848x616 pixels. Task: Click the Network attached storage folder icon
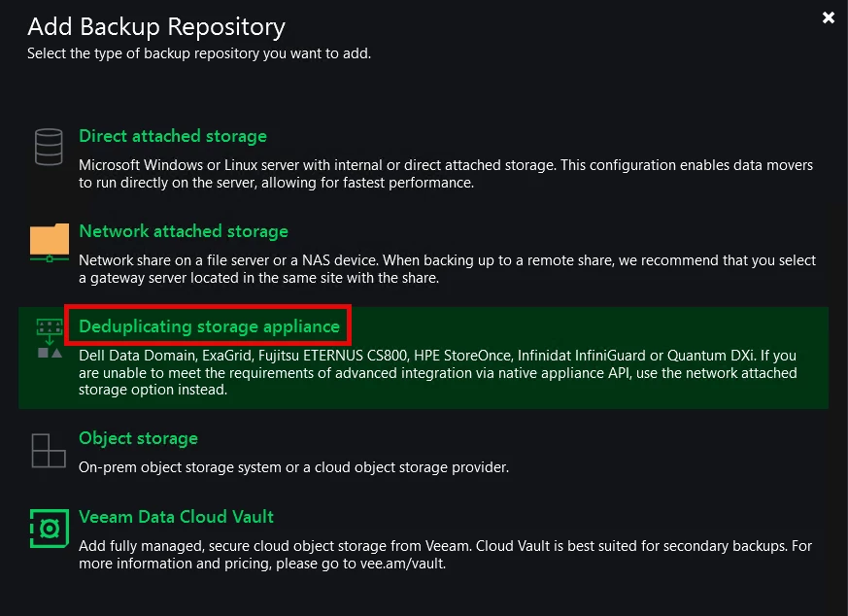point(49,242)
